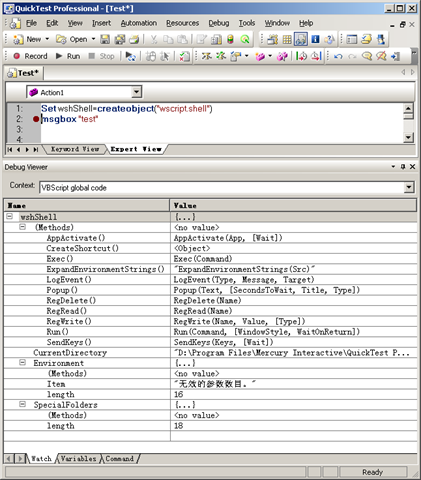Viewport: 421px width, 480px height.
Task: Open the Insert menu
Action: [x=101, y=23]
